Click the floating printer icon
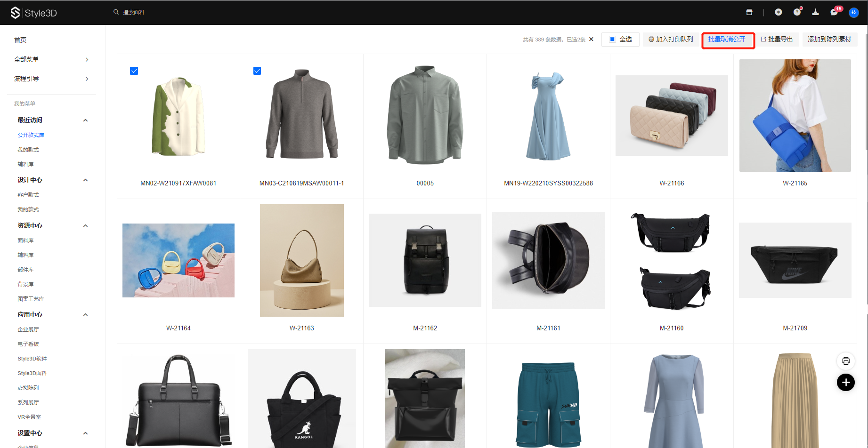This screenshot has height=448, width=868. (x=846, y=361)
